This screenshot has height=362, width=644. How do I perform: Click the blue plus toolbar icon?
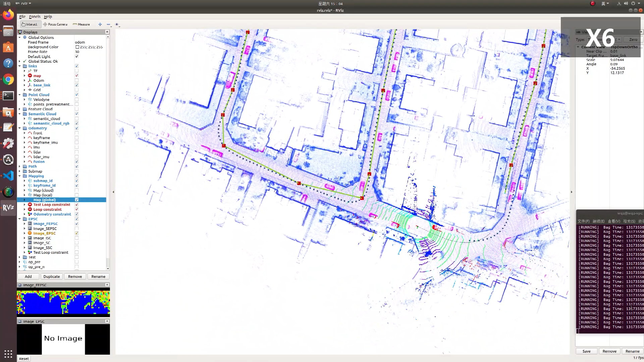(x=100, y=24)
